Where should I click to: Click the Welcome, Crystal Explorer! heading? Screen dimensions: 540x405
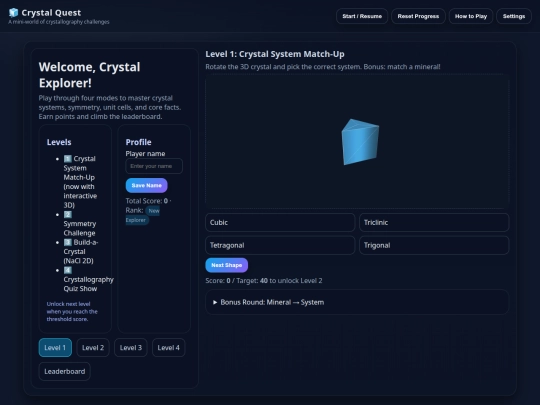point(90,75)
